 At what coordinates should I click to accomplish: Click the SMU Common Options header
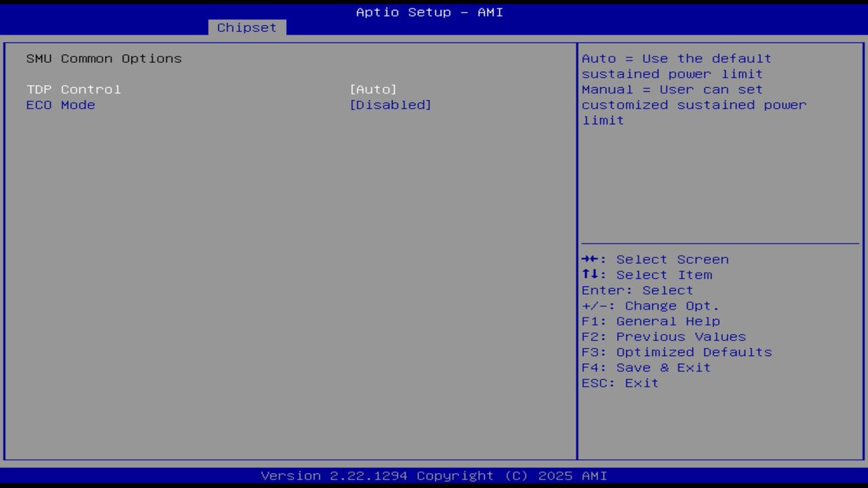[104, 58]
